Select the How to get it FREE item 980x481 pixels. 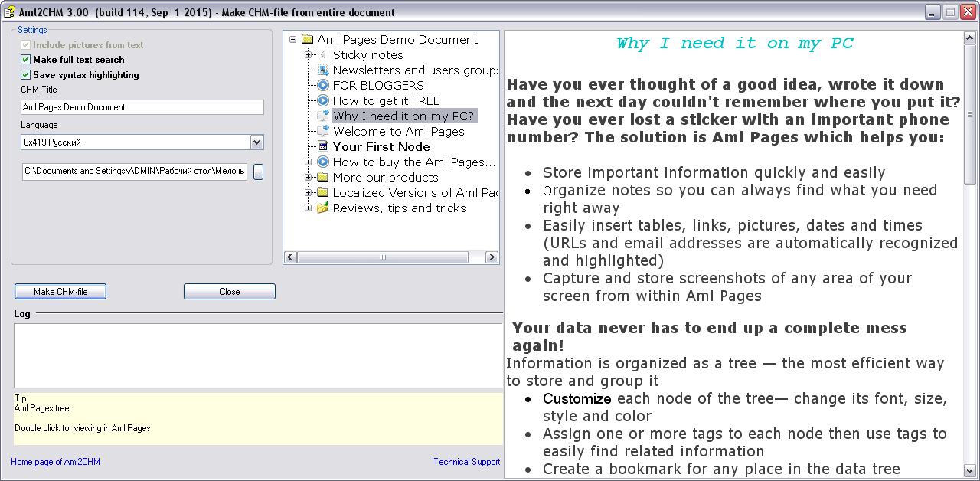pyautogui.click(x=387, y=101)
